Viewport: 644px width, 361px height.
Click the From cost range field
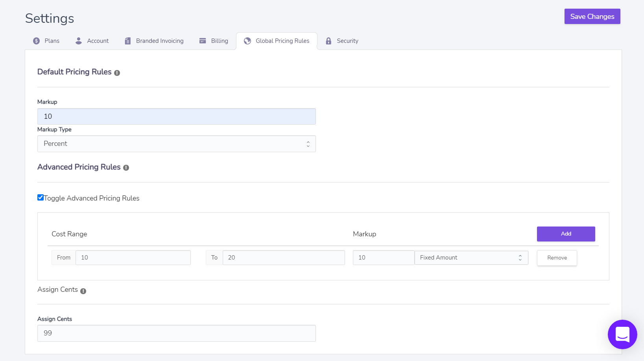133,258
